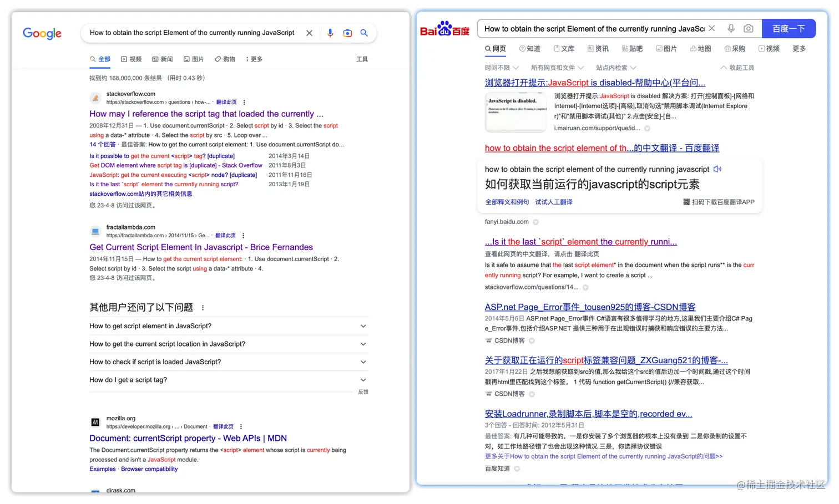Clear the Baidu search box with X
Screen dimensions: 839x504
tap(712, 28)
